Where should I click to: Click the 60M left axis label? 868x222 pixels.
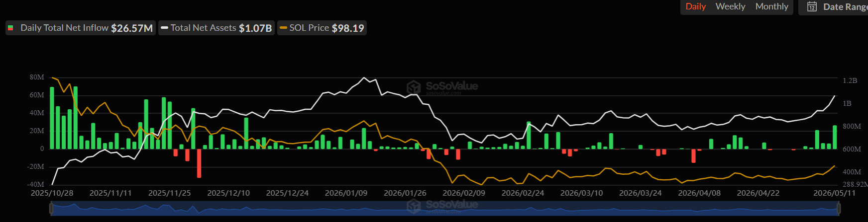(37, 95)
